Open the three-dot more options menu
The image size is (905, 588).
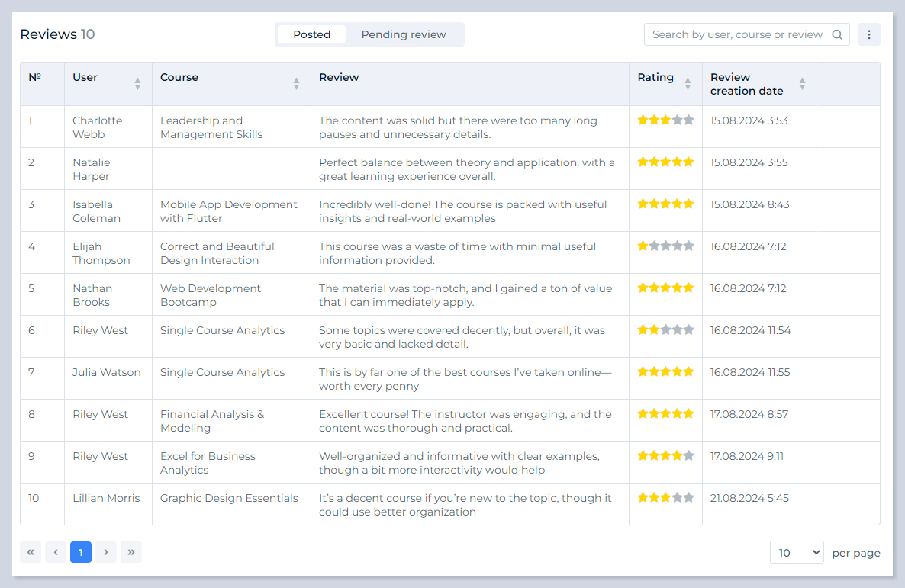tap(869, 34)
